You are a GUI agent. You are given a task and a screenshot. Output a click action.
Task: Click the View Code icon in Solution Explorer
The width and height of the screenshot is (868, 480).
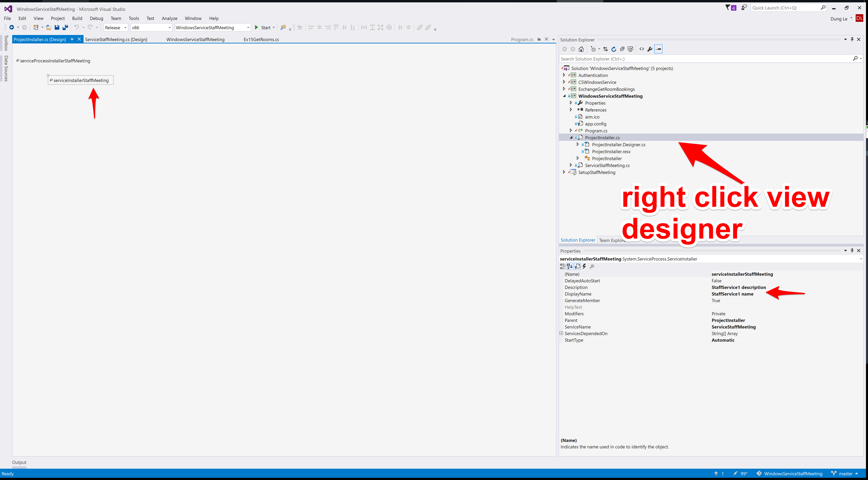(x=642, y=49)
